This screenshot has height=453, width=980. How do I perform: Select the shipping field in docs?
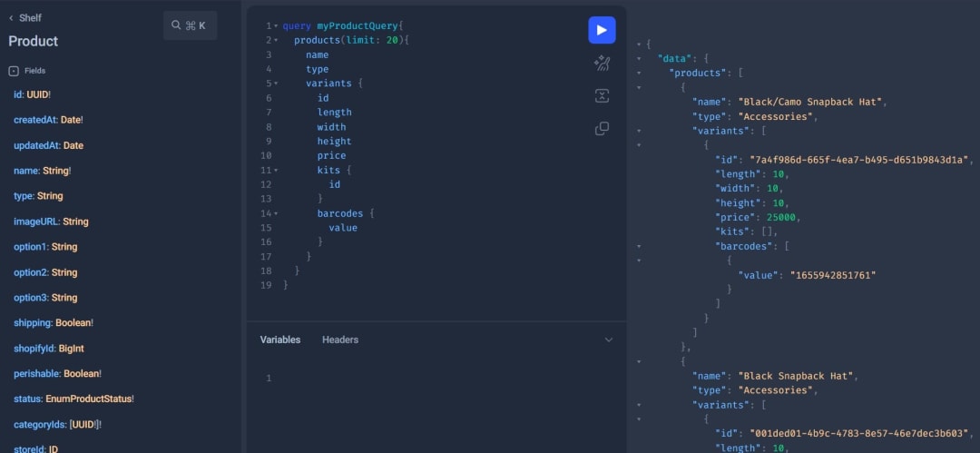tap(34, 323)
